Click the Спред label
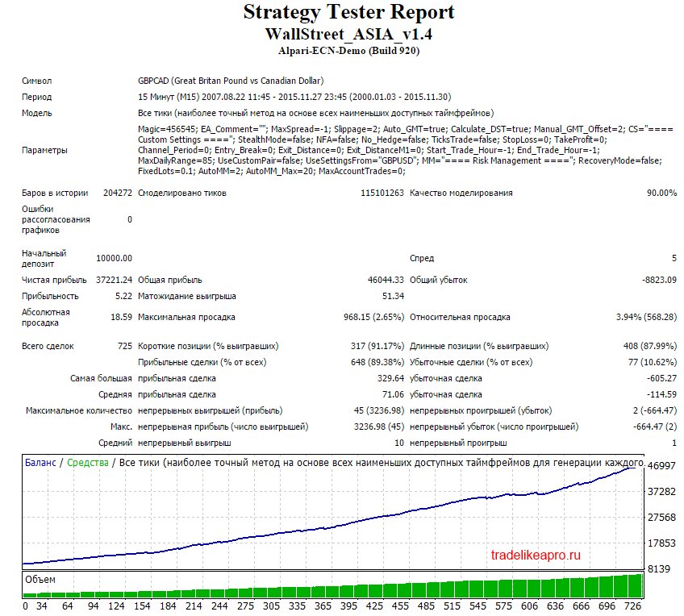The width and height of the screenshot is (684, 616). 421,258
